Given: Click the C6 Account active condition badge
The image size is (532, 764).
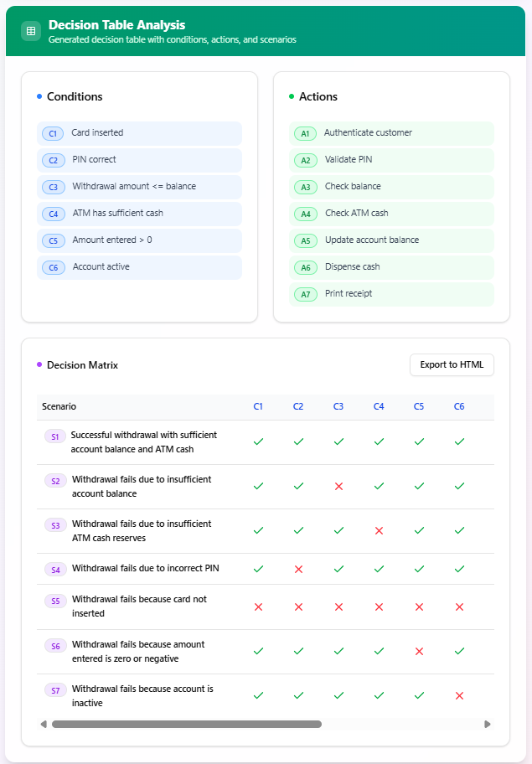Looking at the screenshot, I should [53, 267].
